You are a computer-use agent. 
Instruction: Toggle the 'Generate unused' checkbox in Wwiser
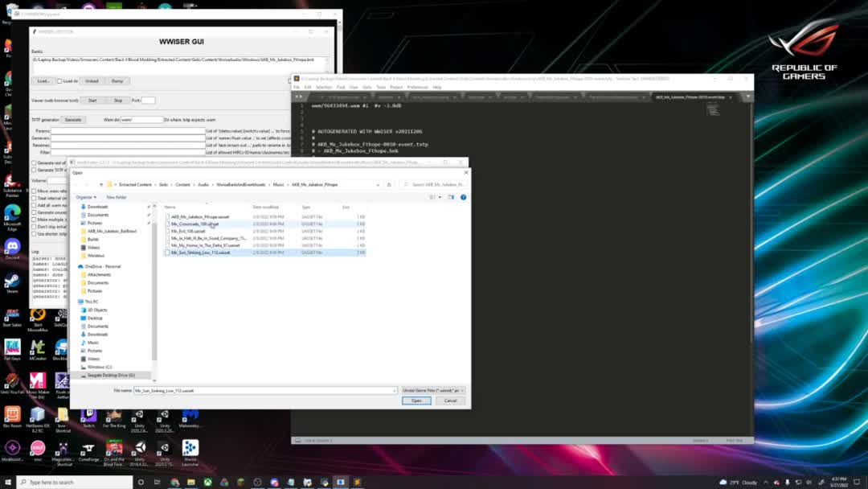click(35, 212)
